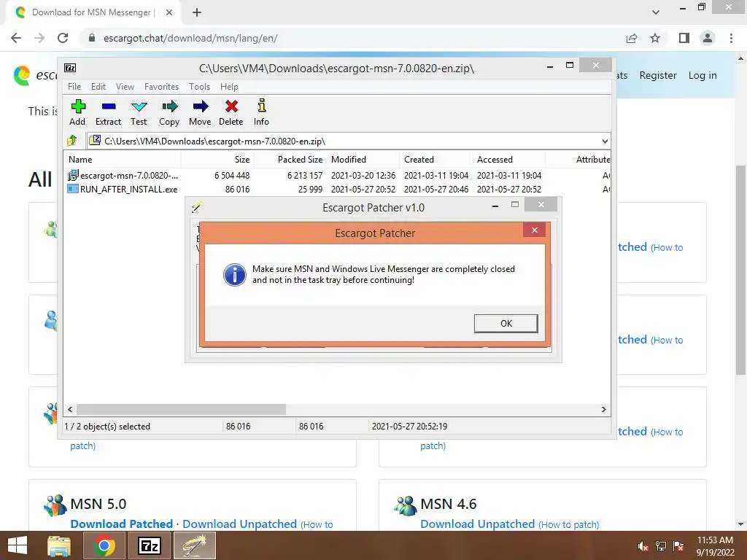Open Chrome three-dot menu
This screenshot has width=747, height=560.
pyautogui.click(x=731, y=38)
